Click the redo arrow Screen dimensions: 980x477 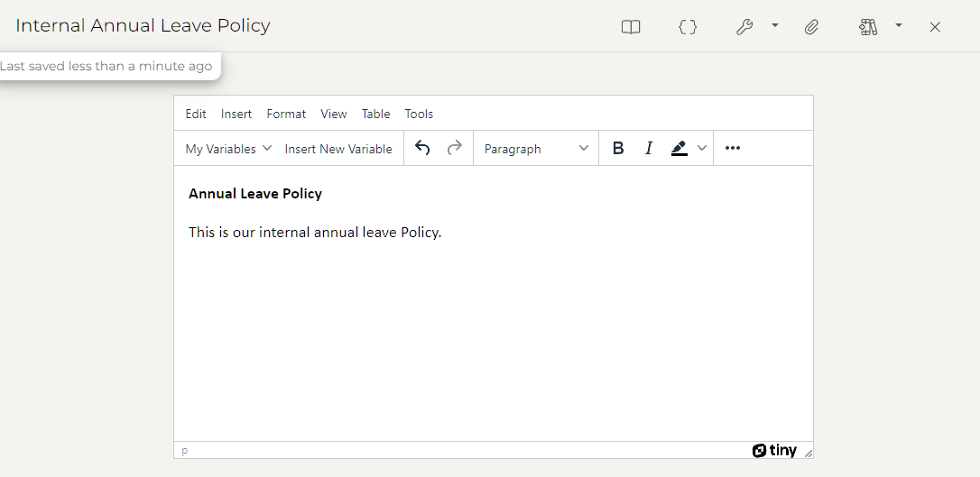tap(455, 148)
